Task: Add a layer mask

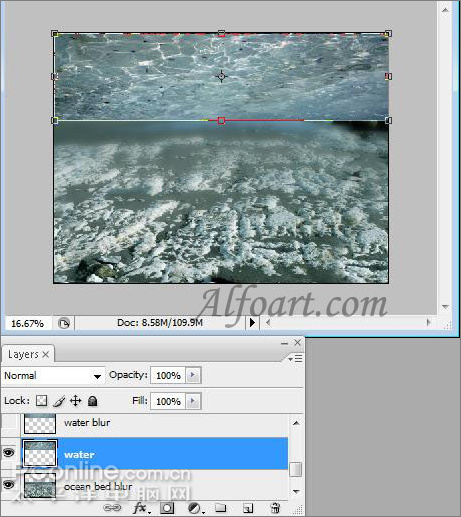Action: [x=167, y=508]
